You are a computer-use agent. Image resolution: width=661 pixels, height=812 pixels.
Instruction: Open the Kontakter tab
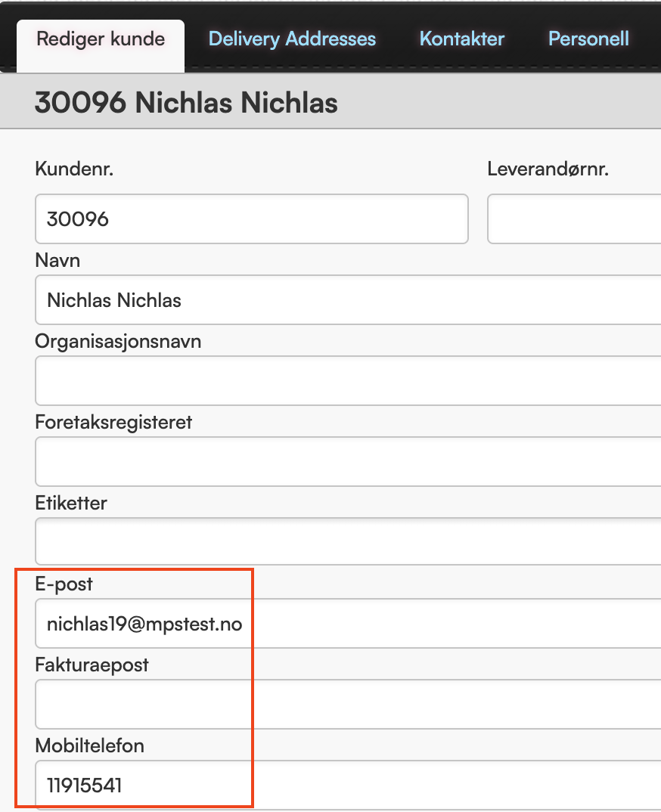[461, 39]
